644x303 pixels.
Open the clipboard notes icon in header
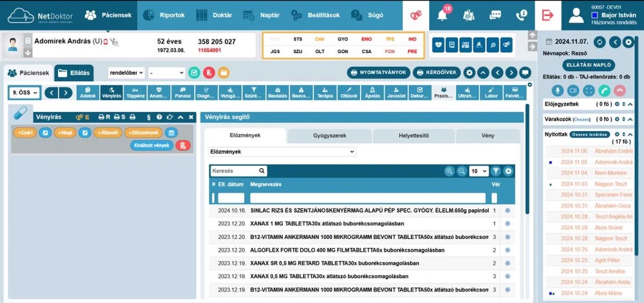pos(469,15)
